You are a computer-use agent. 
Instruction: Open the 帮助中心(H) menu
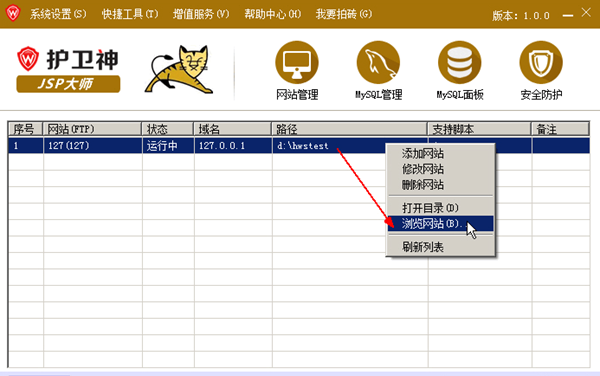tap(272, 14)
